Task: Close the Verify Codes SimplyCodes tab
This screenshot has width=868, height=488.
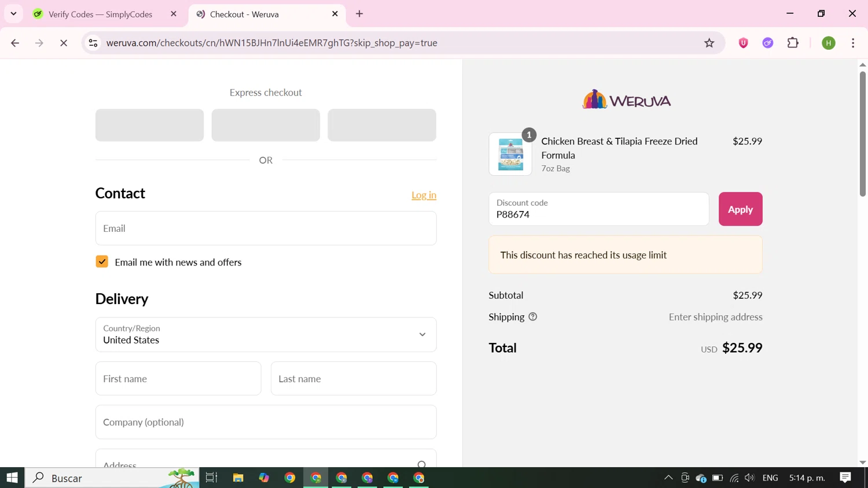Action: click(x=174, y=14)
